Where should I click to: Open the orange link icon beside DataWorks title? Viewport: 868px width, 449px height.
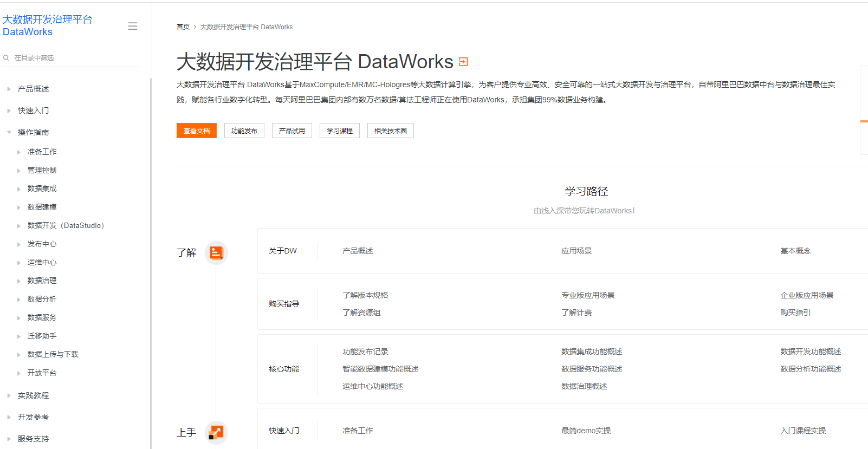point(463,62)
